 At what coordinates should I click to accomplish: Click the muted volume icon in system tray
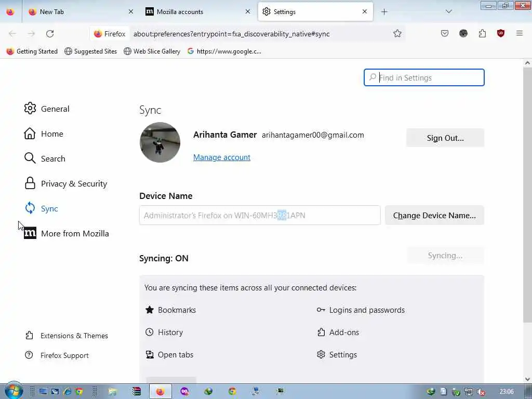pos(481,392)
